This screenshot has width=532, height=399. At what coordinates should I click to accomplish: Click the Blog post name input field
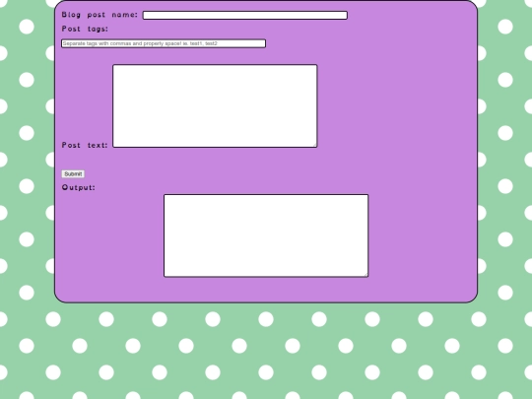coord(245,15)
